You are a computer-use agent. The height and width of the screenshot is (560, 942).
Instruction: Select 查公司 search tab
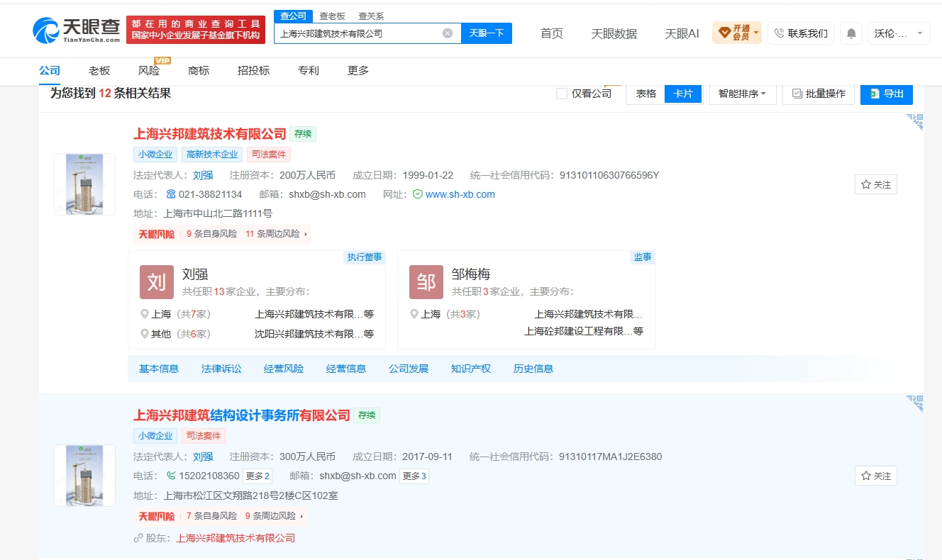tap(293, 16)
